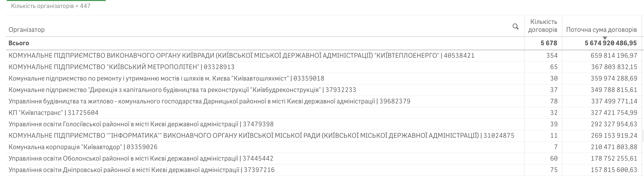Click contract count 354 for Київтеплоенерго
644x176 pixels.
[552, 55]
